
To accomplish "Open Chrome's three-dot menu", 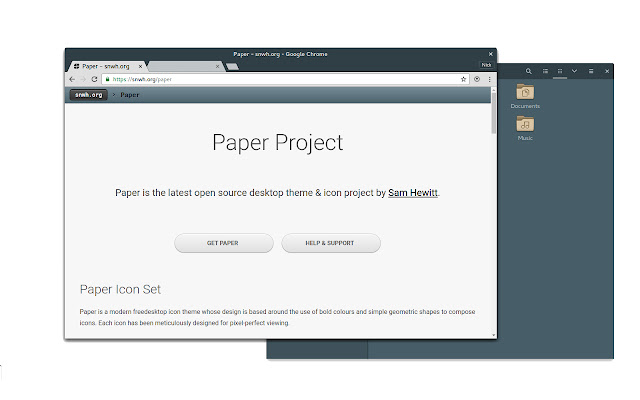I will (489, 79).
